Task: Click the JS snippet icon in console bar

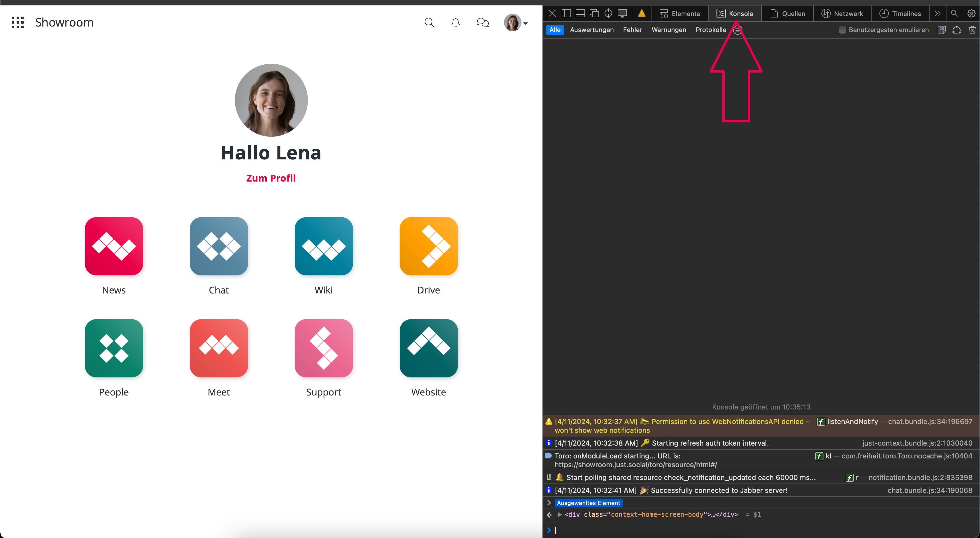Action: coord(942,30)
